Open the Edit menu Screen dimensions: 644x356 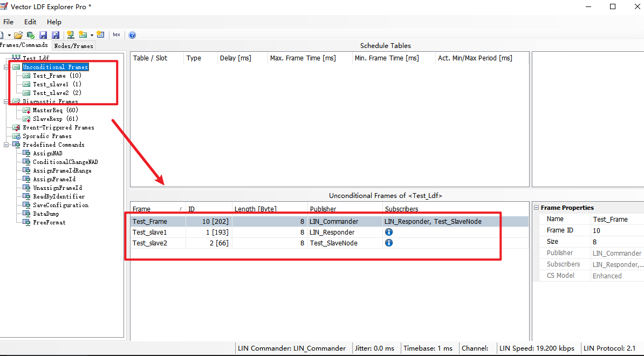(30, 22)
